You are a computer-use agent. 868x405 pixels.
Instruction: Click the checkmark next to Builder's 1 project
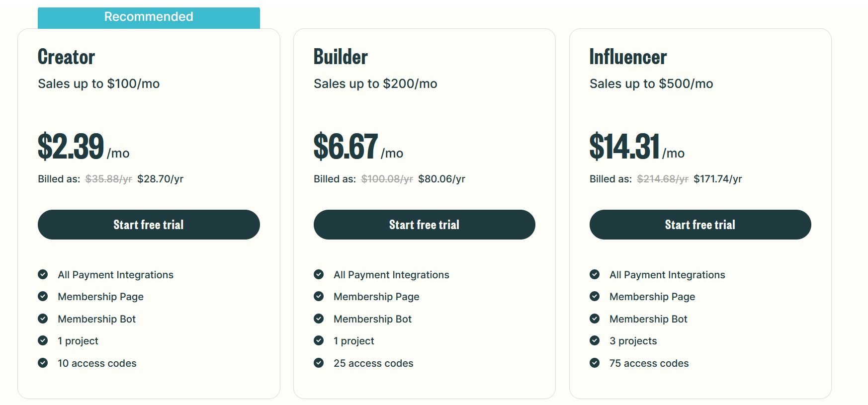319,340
